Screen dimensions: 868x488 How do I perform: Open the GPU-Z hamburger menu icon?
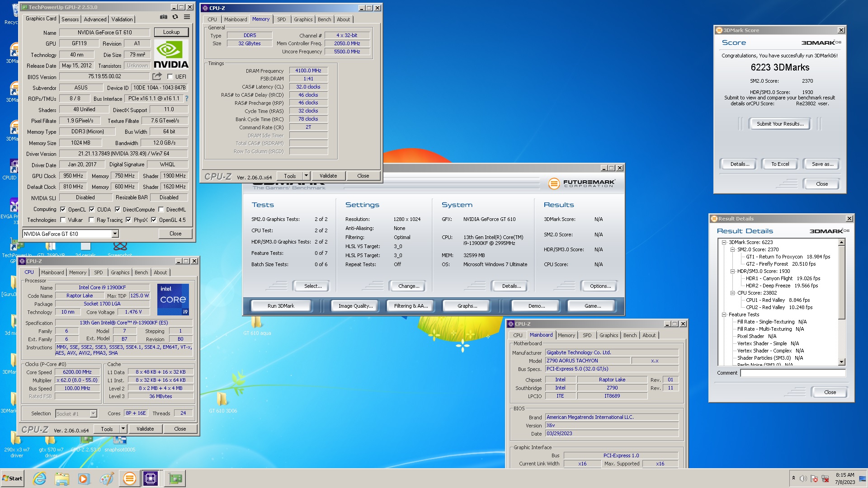pyautogui.click(x=187, y=17)
